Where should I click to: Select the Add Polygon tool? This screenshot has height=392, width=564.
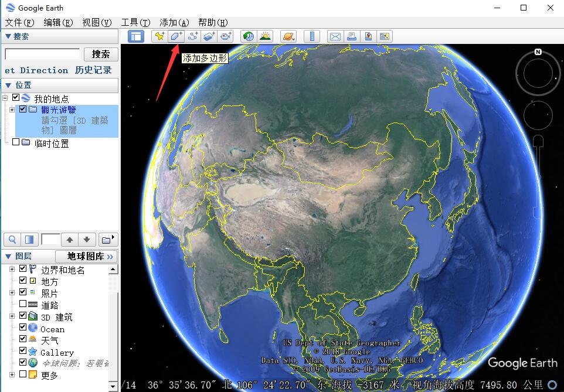pos(176,36)
